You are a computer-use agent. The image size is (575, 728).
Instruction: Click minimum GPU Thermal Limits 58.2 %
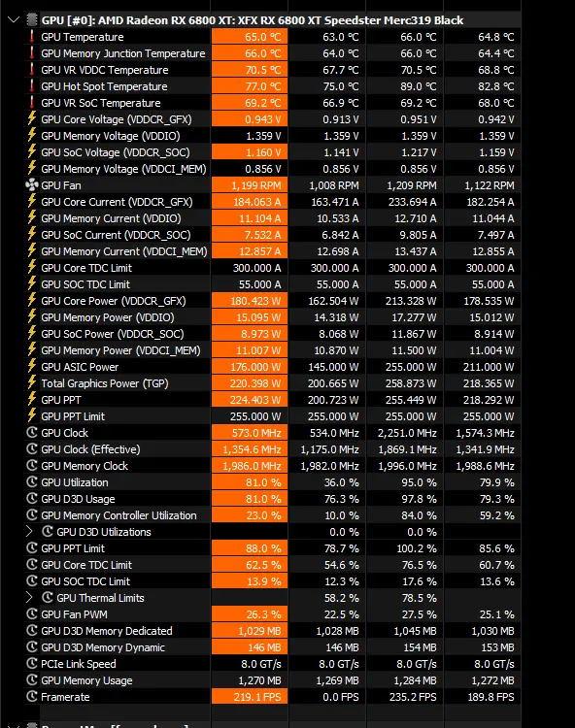point(341,598)
